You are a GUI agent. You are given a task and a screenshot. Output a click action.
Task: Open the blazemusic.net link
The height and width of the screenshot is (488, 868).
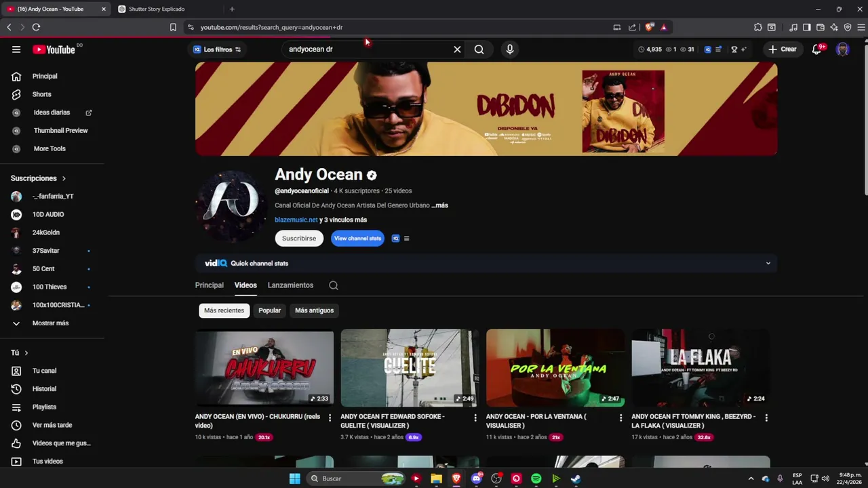(x=296, y=220)
